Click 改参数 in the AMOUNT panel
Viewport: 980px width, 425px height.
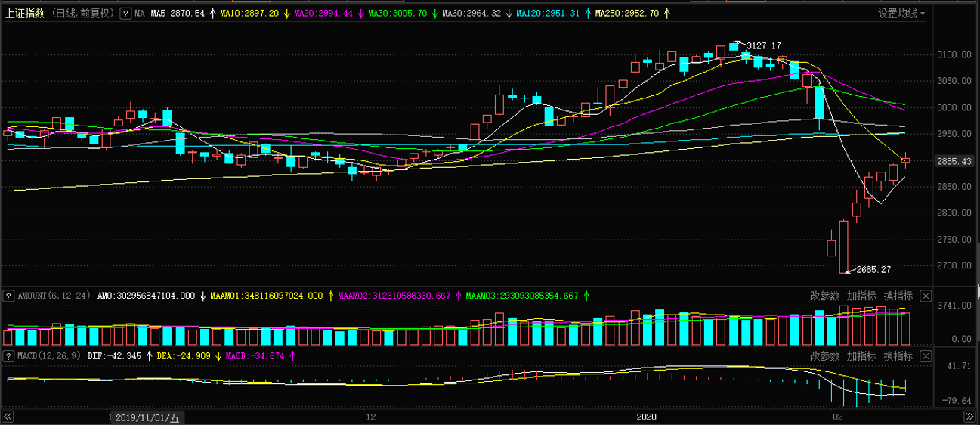(824, 296)
